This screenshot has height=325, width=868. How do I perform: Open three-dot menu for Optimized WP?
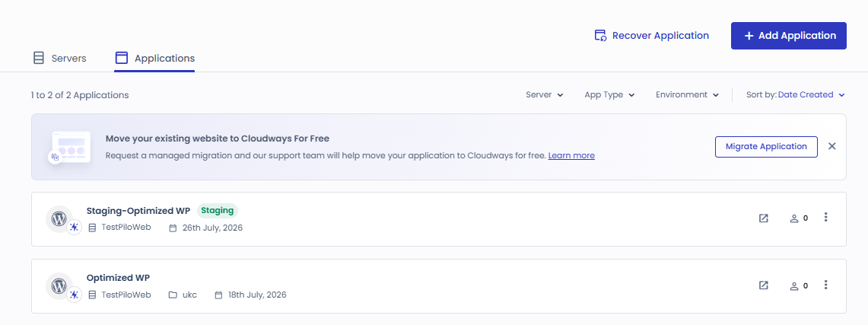825,285
